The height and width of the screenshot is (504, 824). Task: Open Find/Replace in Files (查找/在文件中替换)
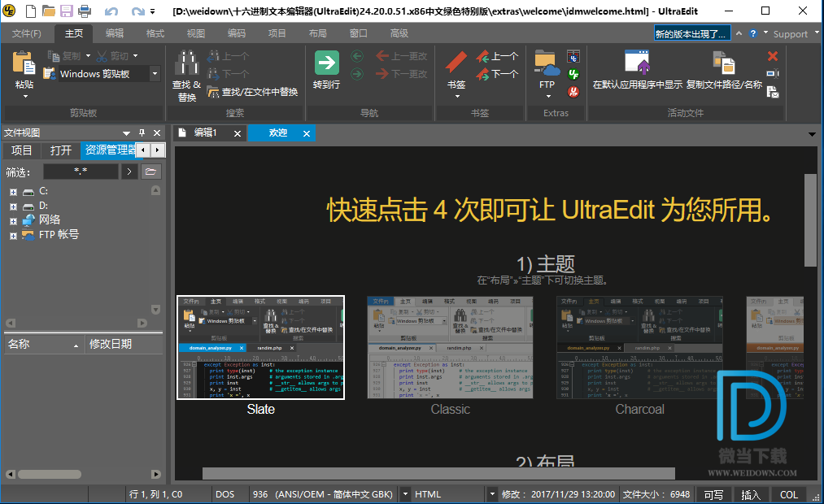point(253,92)
